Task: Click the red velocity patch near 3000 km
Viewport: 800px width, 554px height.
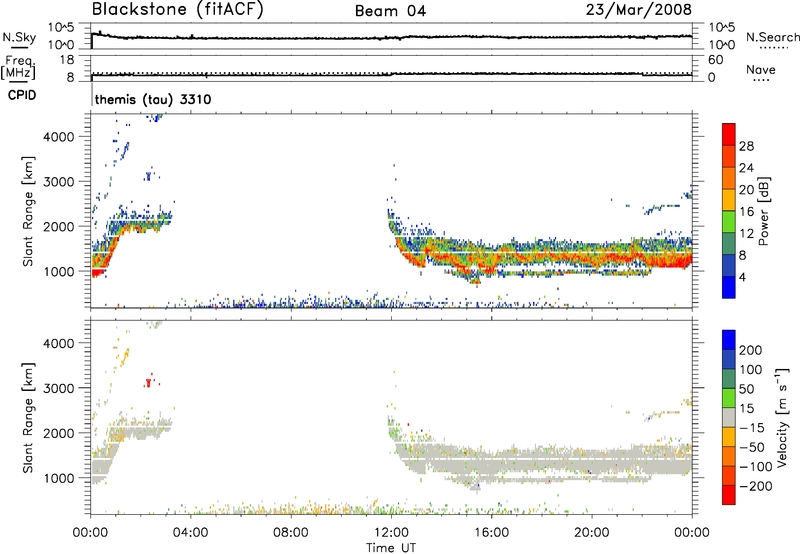Action: click(x=149, y=382)
